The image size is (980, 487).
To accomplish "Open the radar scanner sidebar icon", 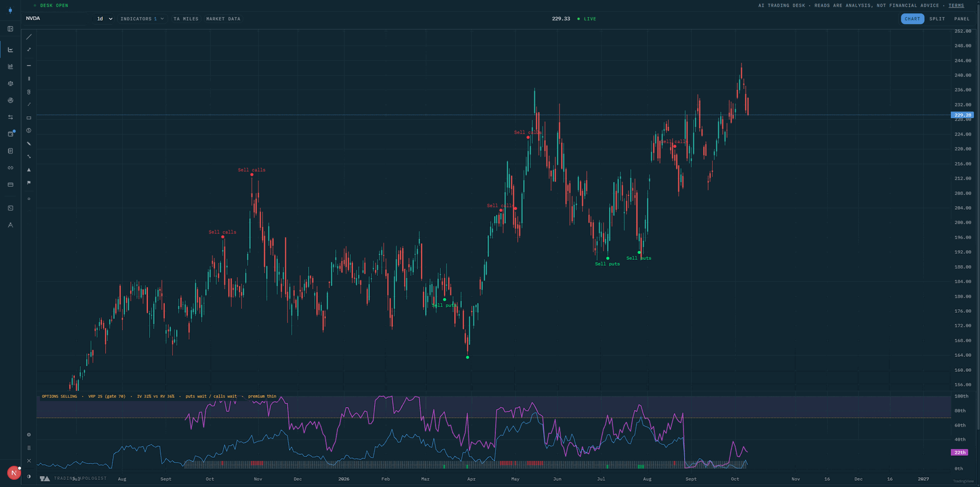I will [x=10, y=100].
